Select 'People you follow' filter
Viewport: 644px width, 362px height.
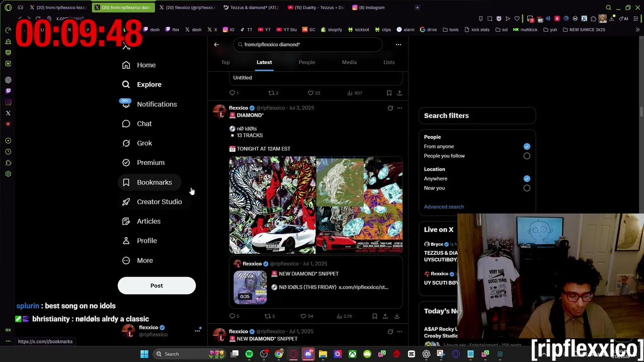tap(527, 156)
